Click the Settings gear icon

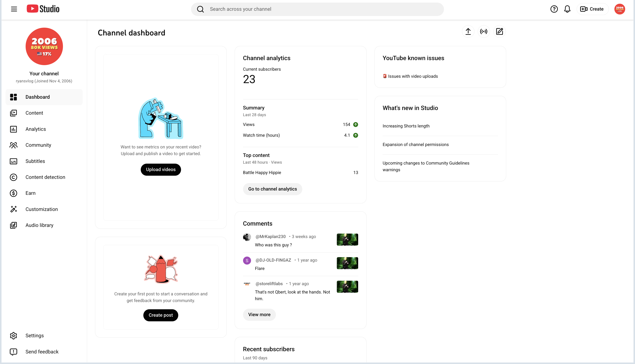tap(14, 335)
